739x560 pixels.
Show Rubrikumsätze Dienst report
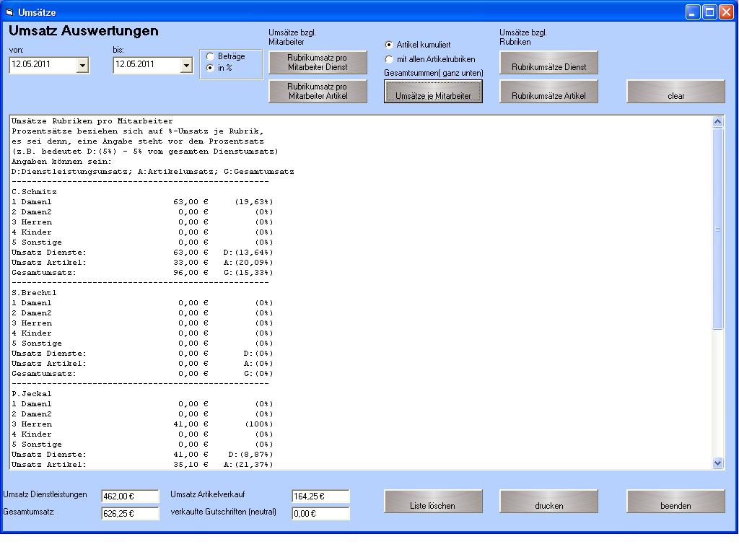click(x=548, y=63)
